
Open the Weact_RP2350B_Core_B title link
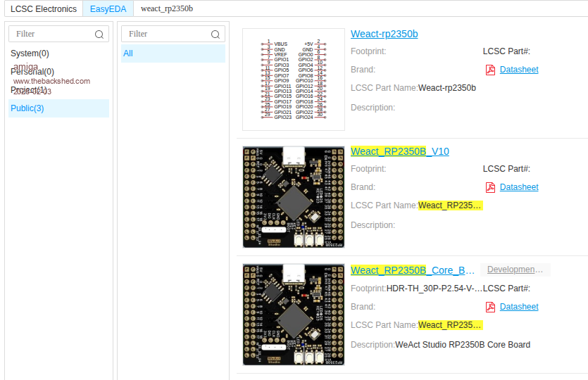[x=412, y=270]
